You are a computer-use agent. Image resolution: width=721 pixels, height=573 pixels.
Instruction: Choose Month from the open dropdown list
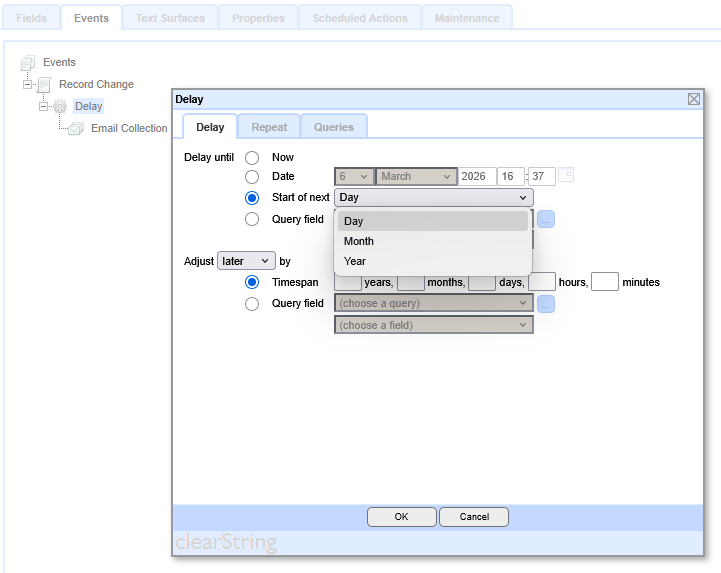click(359, 241)
